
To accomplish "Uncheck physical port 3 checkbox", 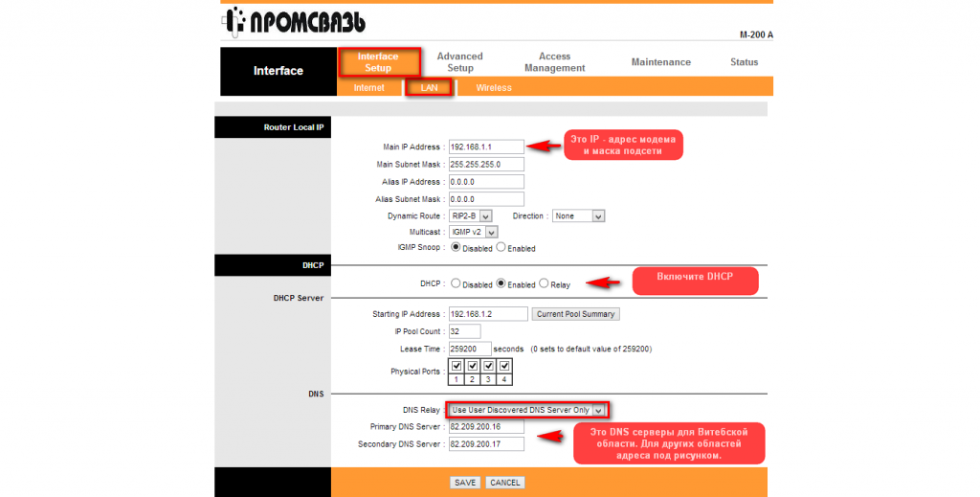I will point(488,366).
